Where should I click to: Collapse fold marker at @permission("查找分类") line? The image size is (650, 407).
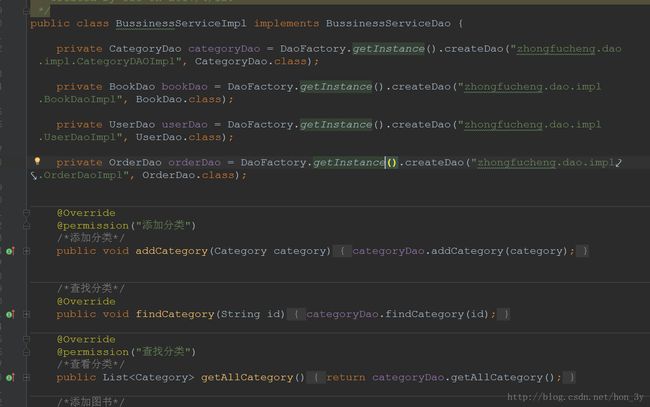27,352
